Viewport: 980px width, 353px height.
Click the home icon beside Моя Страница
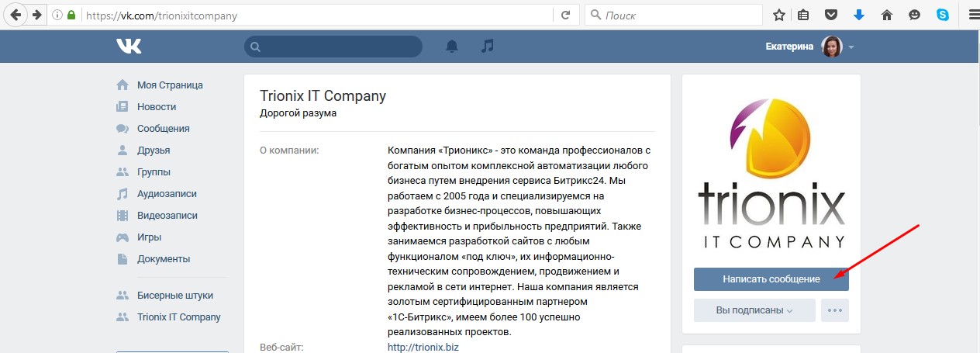pos(122,85)
